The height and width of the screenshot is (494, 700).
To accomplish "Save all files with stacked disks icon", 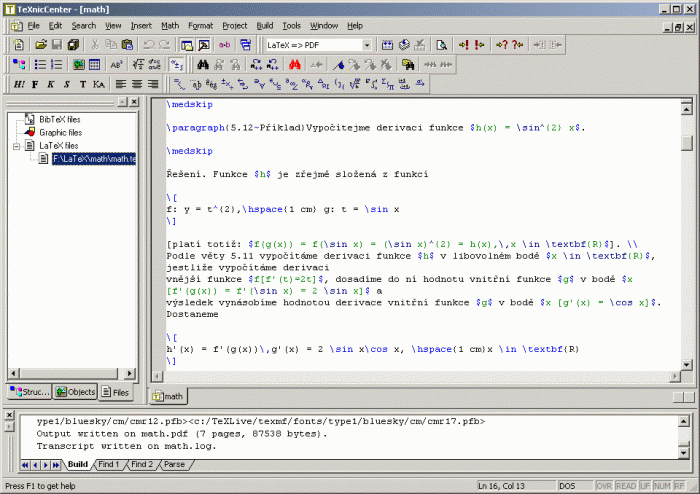I will pos(73,45).
